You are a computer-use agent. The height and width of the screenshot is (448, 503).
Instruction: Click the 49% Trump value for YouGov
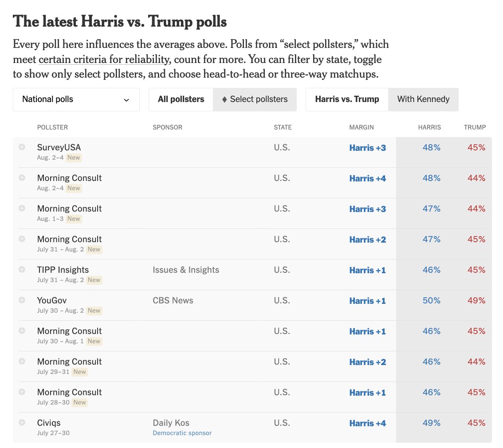(476, 300)
